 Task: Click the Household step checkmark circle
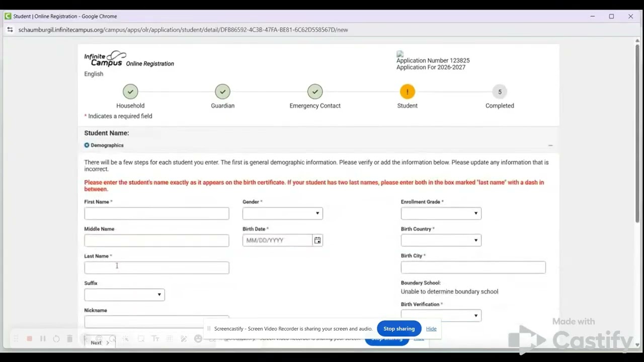click(x=130, y=92)
